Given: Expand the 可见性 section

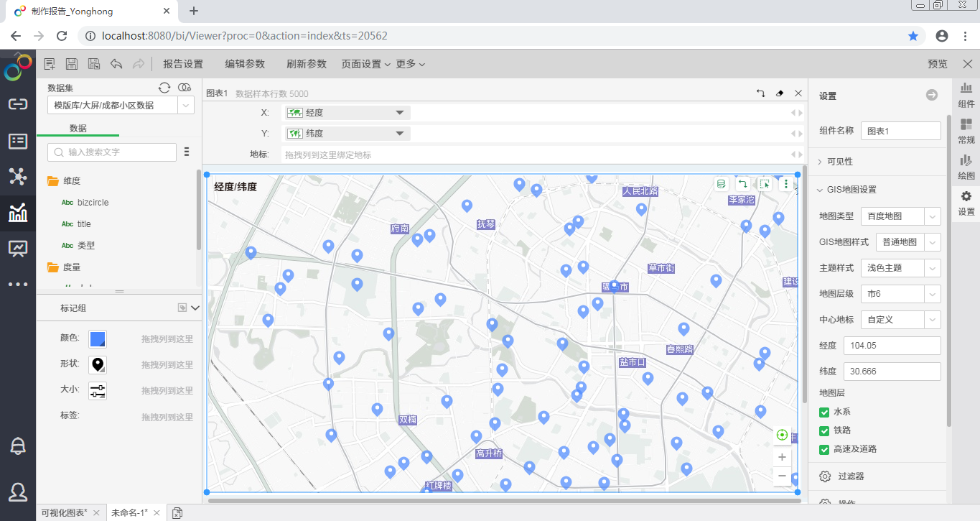Looking at the screenshot, I should pyautogui.click(x=840, y=162).
